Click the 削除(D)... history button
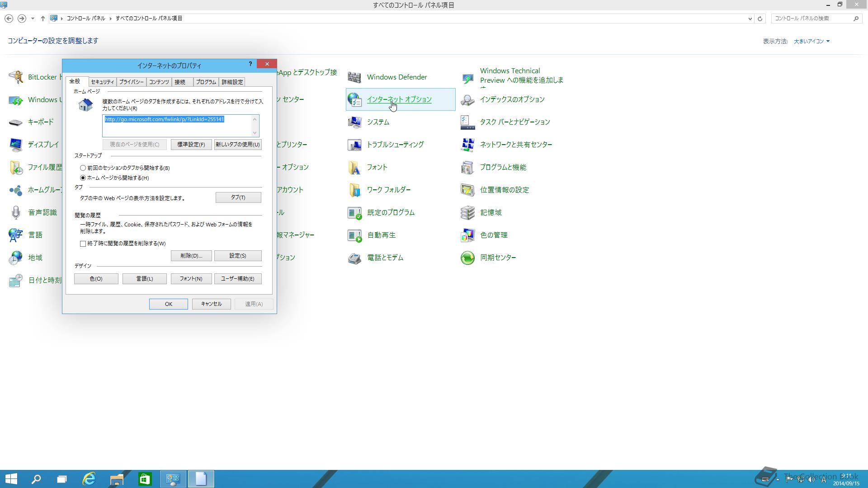 [x=191, y=256]
